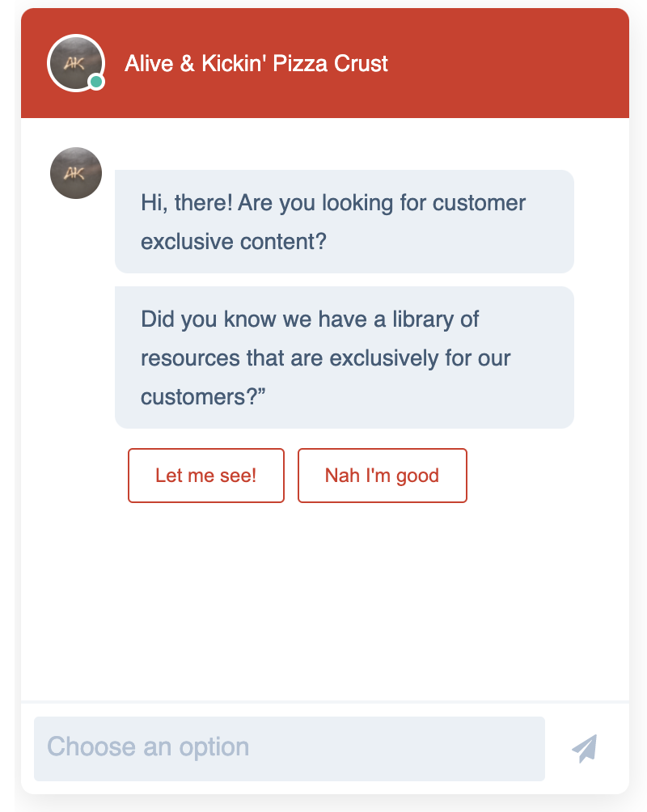
Task: Click the resources library message bubble
Action: tap(344, 357)
